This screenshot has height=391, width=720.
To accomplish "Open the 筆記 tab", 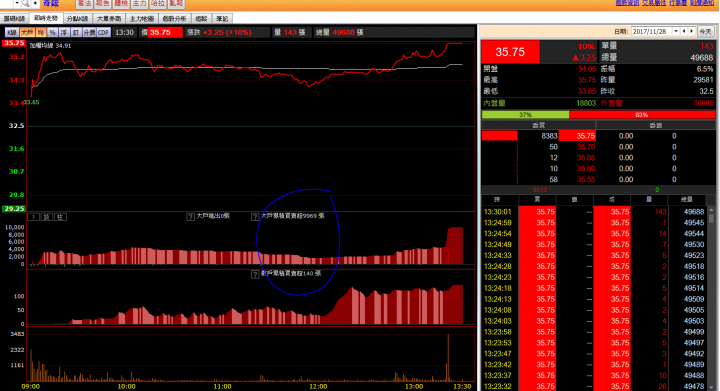I will (x=222, y=19).
